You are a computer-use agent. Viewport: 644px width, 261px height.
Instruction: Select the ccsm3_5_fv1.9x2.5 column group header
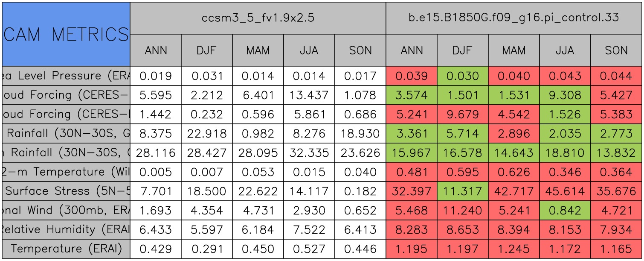[x=258, y=18]
